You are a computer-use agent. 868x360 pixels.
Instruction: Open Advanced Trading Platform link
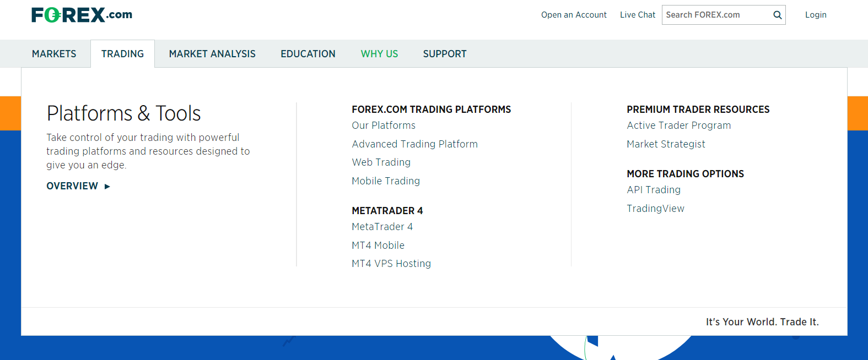tap(415, 144)
